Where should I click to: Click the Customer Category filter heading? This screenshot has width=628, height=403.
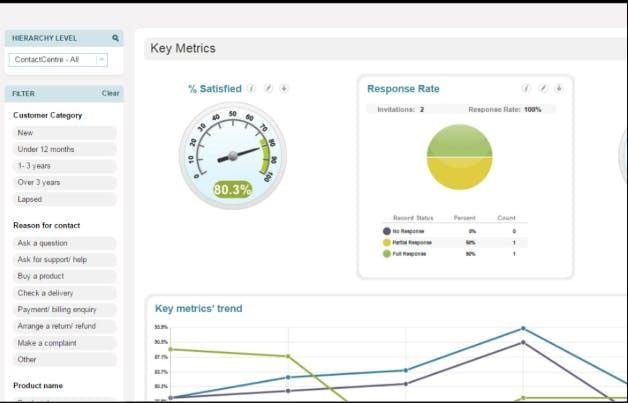[x=48, y=115]
